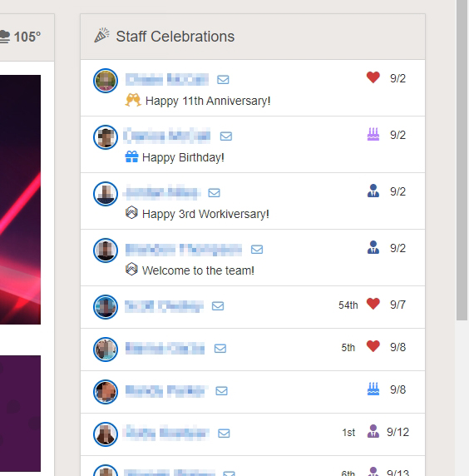Click the person icon on the Welcome to the team row
The width and height of the screenshot is (469, 476).
[373, 247]
